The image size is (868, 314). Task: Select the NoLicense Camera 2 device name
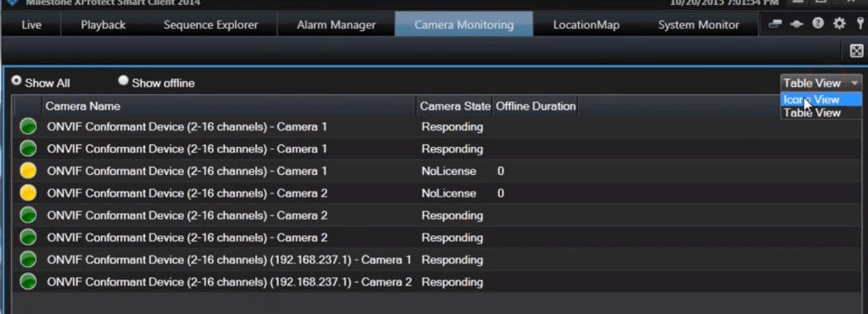coord(187,193)
